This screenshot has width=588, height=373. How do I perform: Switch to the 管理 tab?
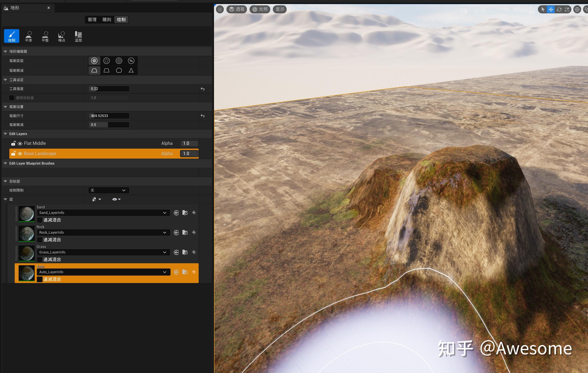[92, 20]
